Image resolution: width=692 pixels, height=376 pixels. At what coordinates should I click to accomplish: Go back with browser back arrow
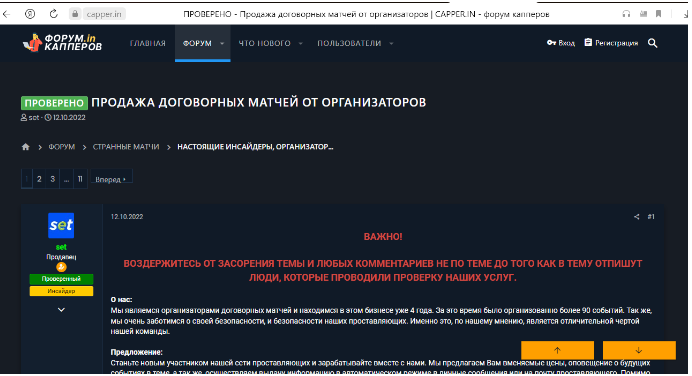[x=7, y=14]
